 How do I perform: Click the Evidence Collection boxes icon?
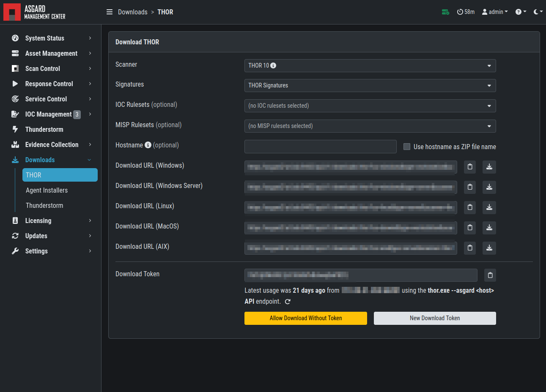click(15, 144)
